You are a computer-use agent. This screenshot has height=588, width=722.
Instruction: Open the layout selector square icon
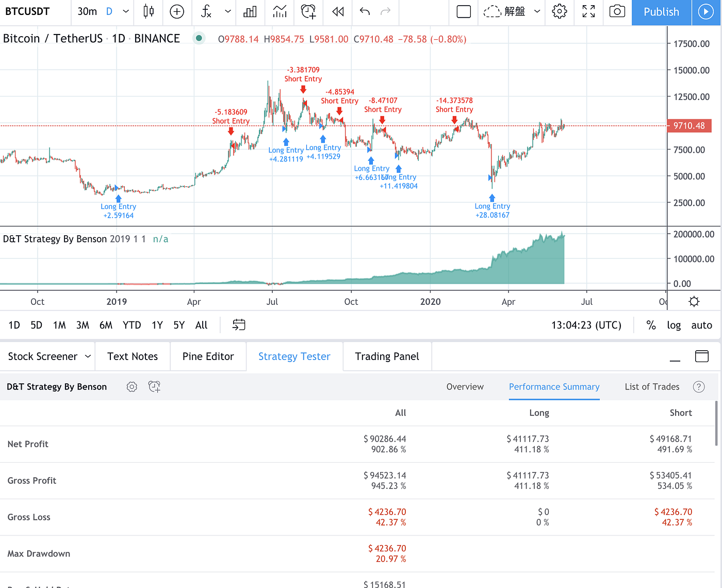[464, 11]
